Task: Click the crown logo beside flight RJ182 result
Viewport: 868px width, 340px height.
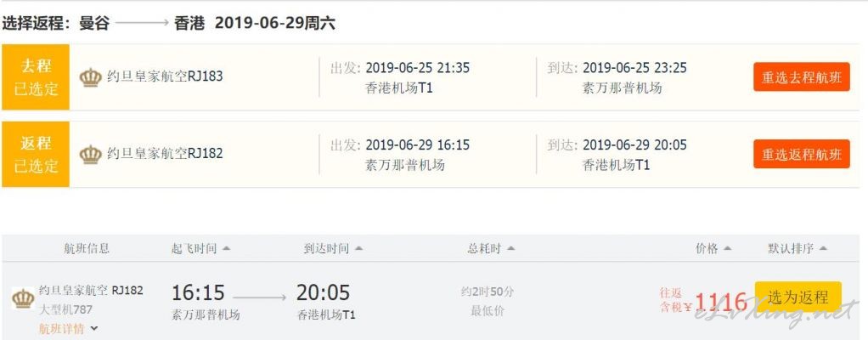Action: pyautogui.click(x=23, y=298)
